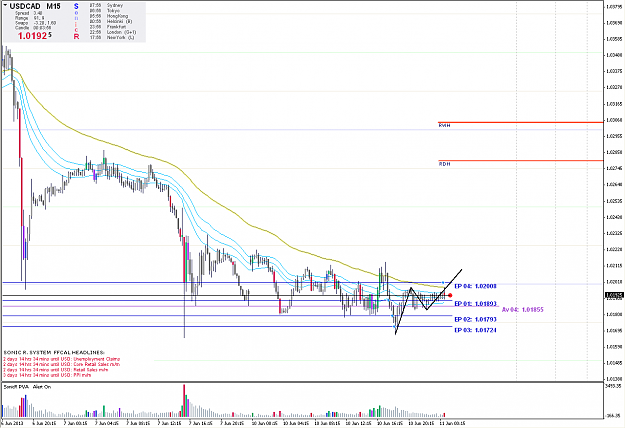Click the chart shift triangle next to USDCAD

pyautogui.click(x=5, y=5)
